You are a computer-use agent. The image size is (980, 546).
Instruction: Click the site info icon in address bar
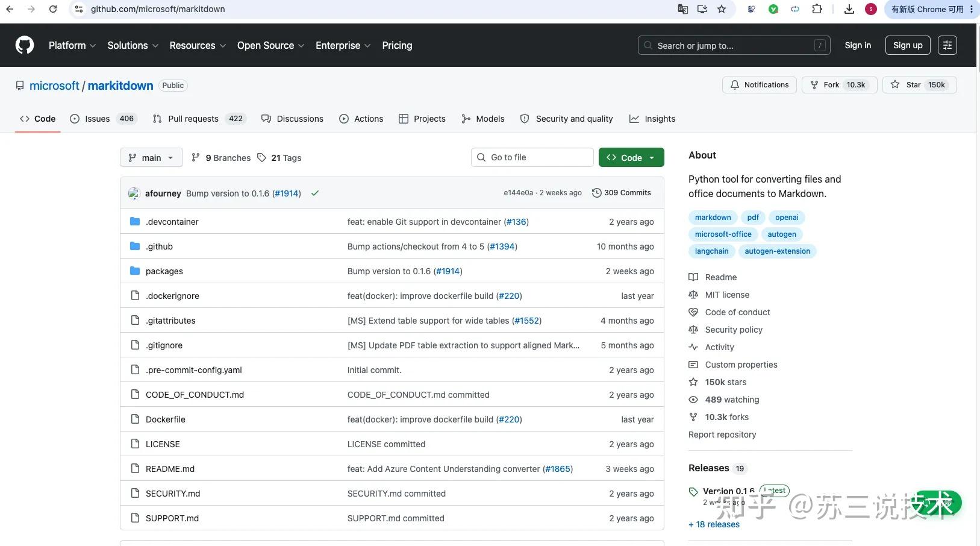pos(79,9)
